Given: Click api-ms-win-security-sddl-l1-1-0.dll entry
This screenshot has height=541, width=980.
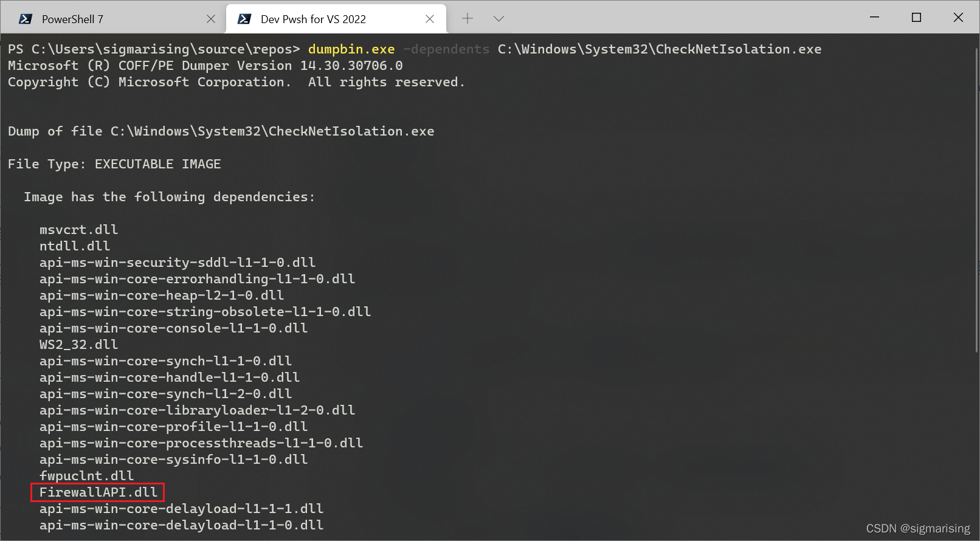Looking at the screenshot, I should coord(178,263).
